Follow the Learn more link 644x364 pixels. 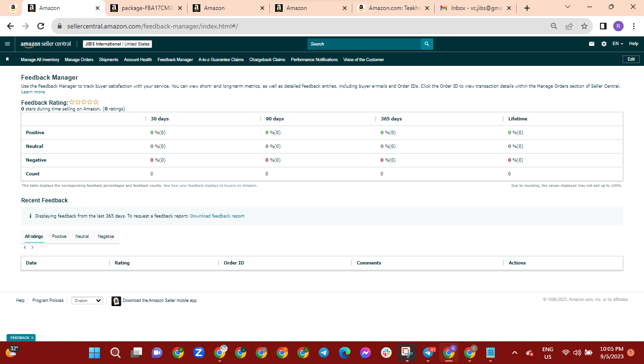(x=33, y=92)
